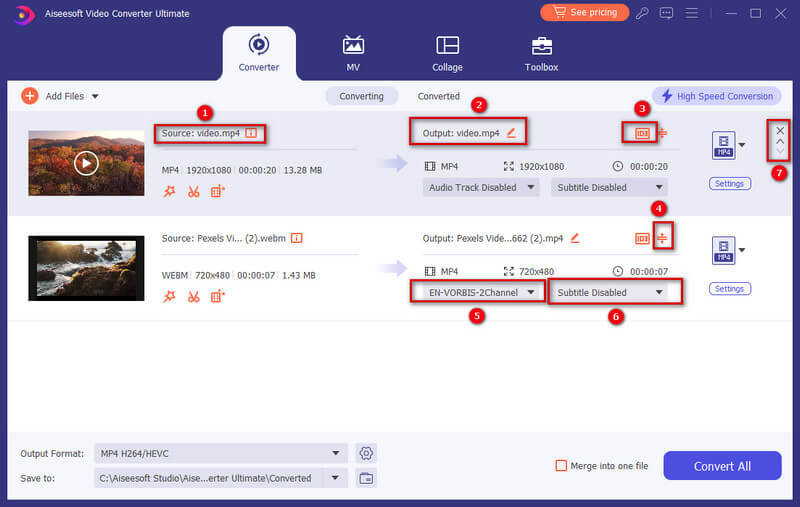Switch to Converter tab
Viewport: 800px width, 507px height.
259,53
